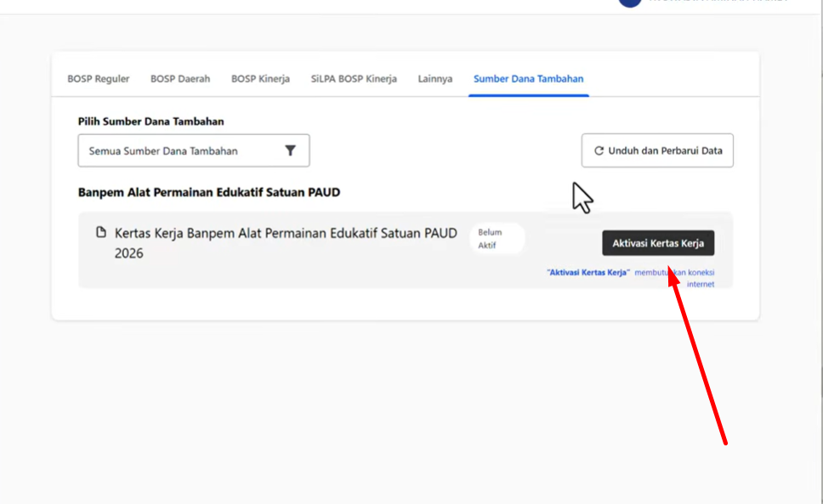This screenshot has width=823, height=504.
Task: Open the BOSP Reguler tab
Action: tap(98, 79)
